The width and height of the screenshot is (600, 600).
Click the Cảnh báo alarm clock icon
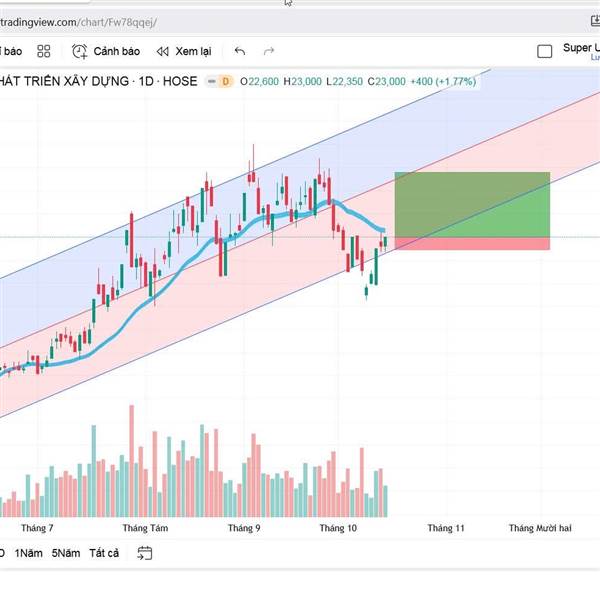80,51
